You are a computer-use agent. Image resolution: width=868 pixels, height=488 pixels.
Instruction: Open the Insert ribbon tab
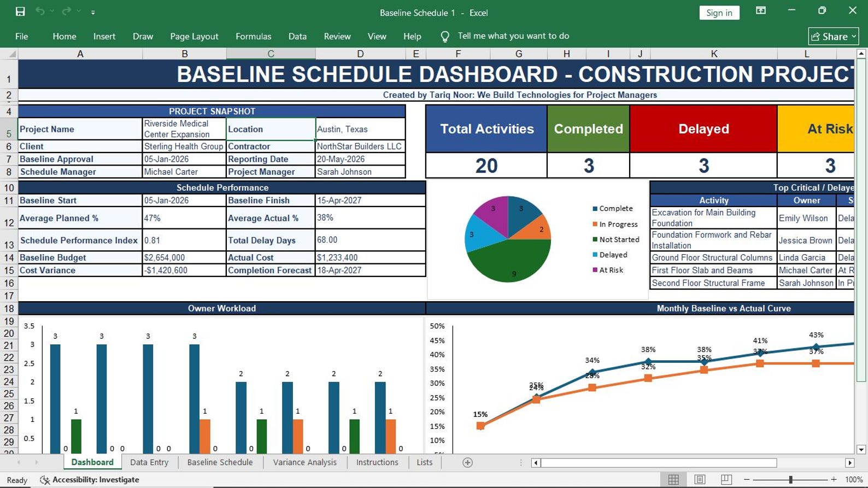[104, 36]
